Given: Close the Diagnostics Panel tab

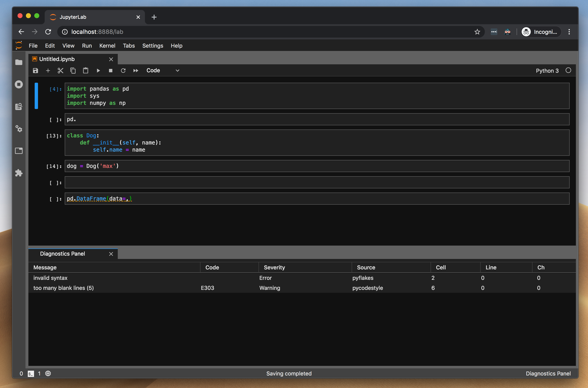Looking at the screenshot, I should tap(111, 254).
